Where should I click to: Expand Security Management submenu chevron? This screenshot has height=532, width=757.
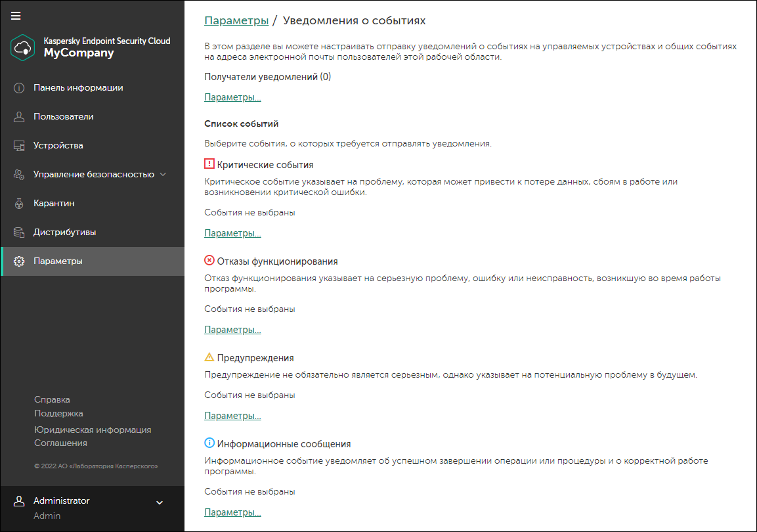(163, 175)
